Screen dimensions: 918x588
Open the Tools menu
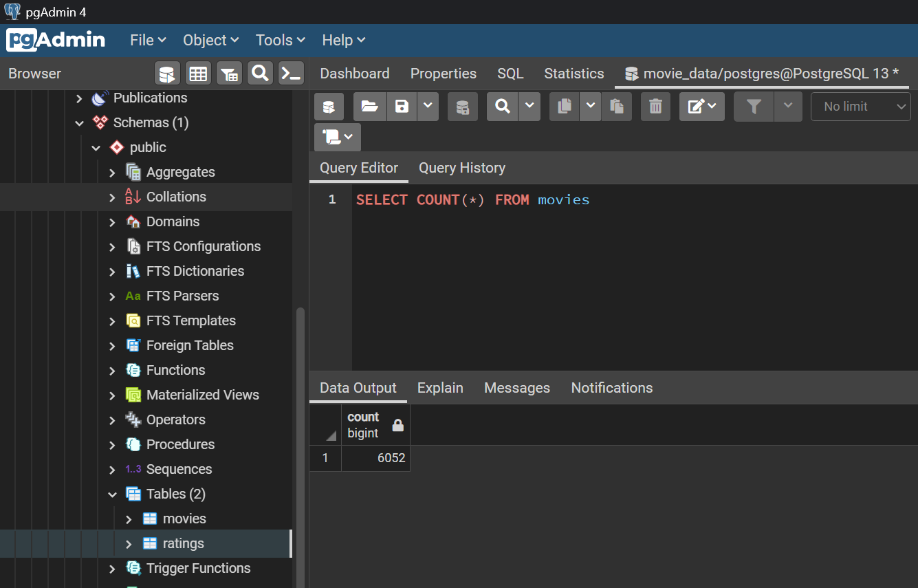[x=281, y=40]
